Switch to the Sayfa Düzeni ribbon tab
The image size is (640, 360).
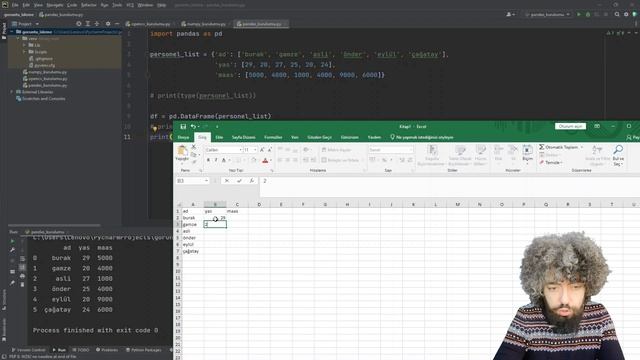244,138
